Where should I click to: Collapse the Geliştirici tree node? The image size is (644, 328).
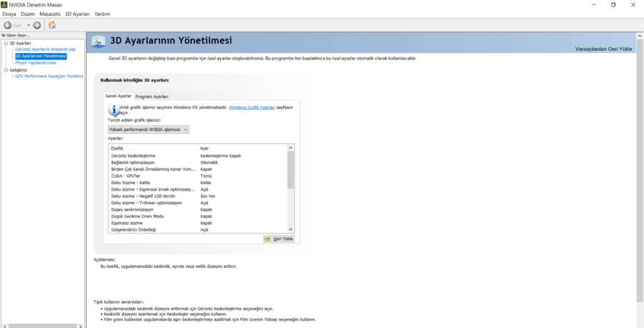point(6,70)
